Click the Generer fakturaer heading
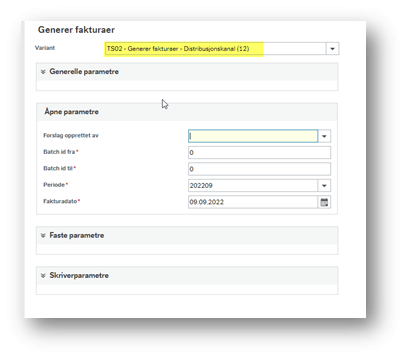The image size is (408, 360). click(x=76, y=30)
